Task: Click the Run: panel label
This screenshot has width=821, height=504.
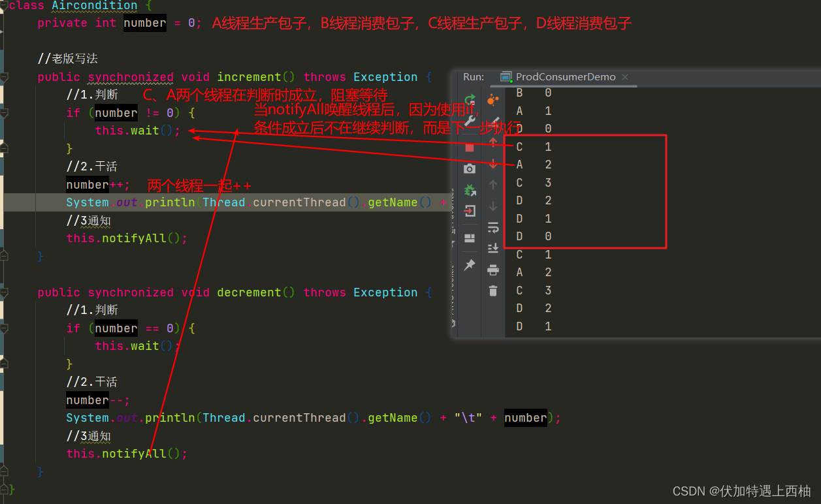Action: pyautogui.click(x=474, y=77)
